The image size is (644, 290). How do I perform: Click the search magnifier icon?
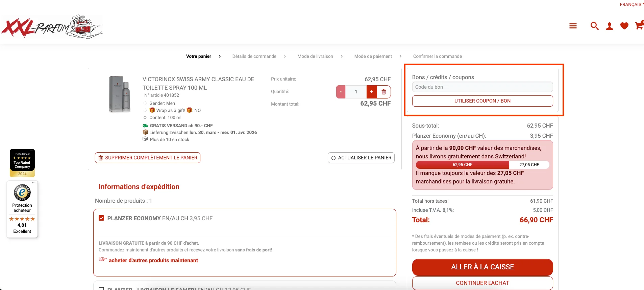[x=594, y=26]
